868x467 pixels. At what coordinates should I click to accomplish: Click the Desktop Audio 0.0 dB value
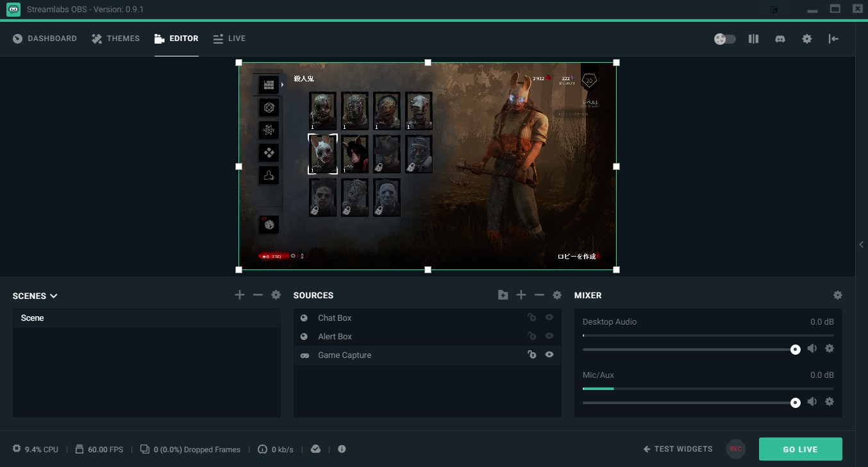tap(822, 322)
